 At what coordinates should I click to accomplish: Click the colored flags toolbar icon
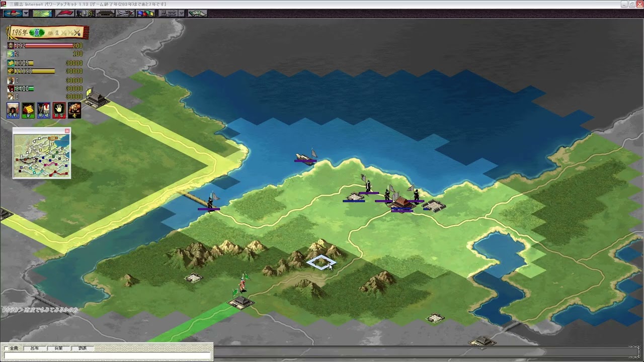pos(145,13)
